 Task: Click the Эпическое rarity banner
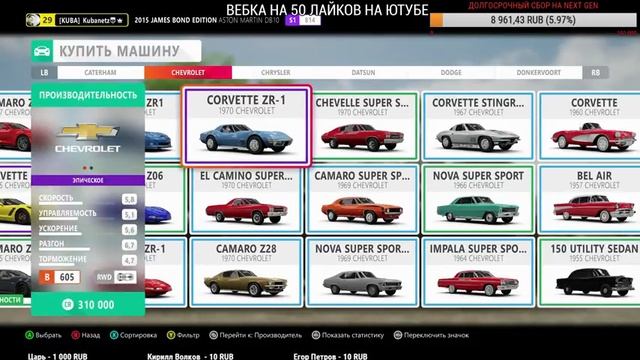[88, 180]
